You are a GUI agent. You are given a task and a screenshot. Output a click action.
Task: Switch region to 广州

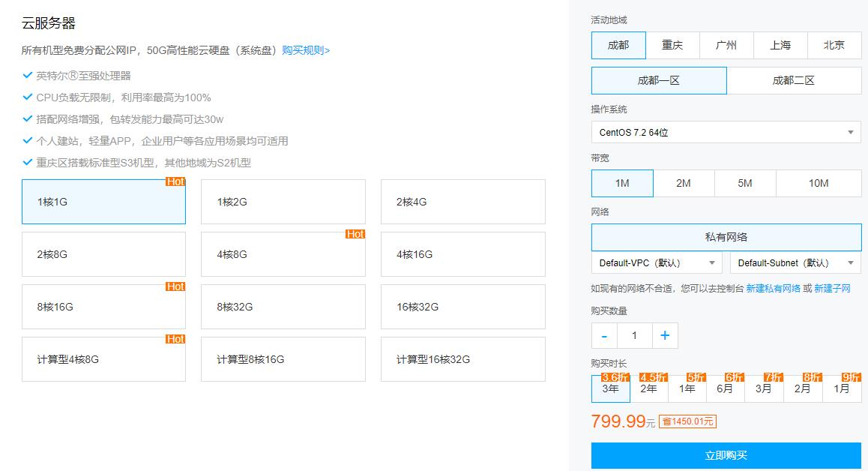726,46
